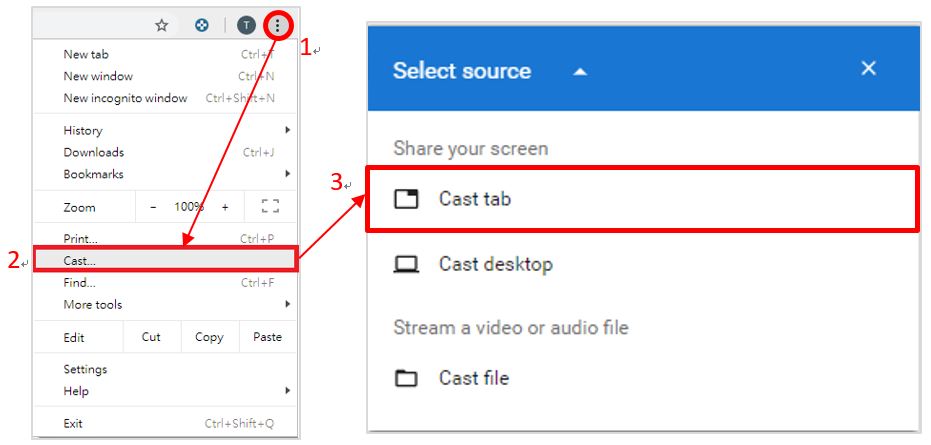Open Bookmarks menu entry
Viewport: 931px width, 445px height.
coord(164,174)
